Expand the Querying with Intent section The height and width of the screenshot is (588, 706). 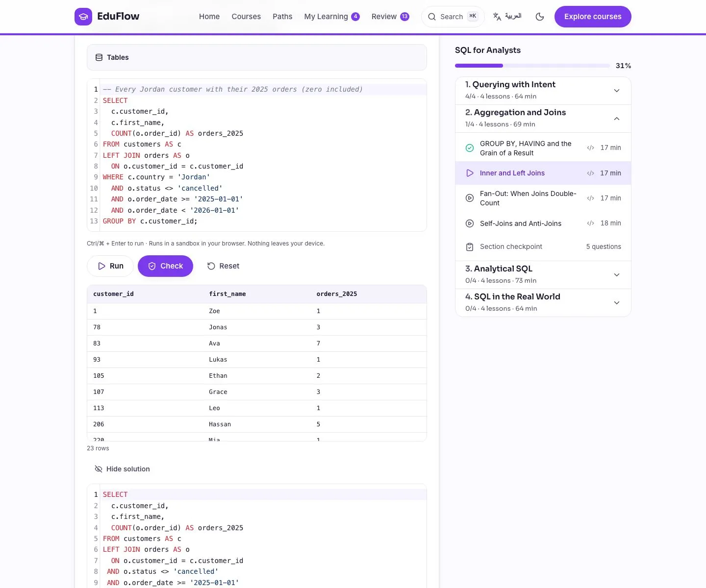point(543,91)
